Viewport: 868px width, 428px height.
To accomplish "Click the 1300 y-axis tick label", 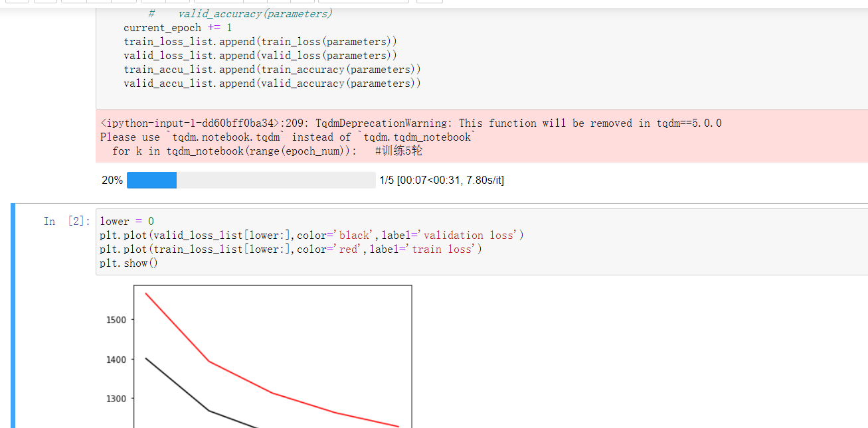I will [116, 399].
